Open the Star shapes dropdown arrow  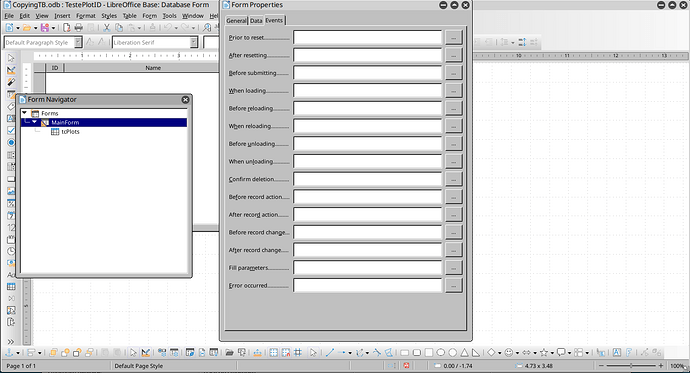(x=552, y=353)
